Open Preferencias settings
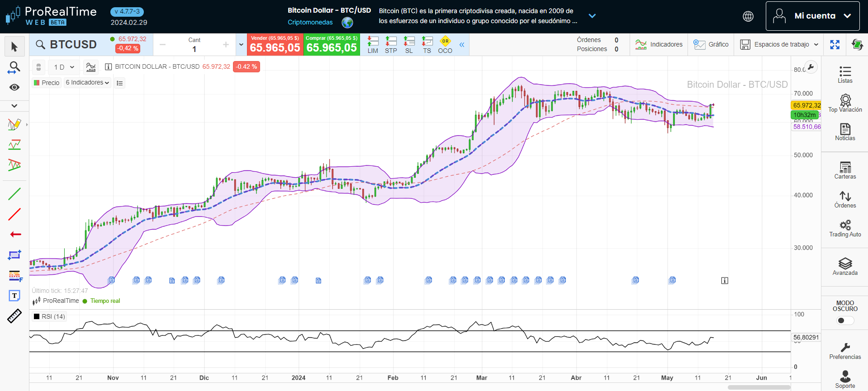Image resolution: width=868 pixels, height=391 pixels. [x=845, y=351]
